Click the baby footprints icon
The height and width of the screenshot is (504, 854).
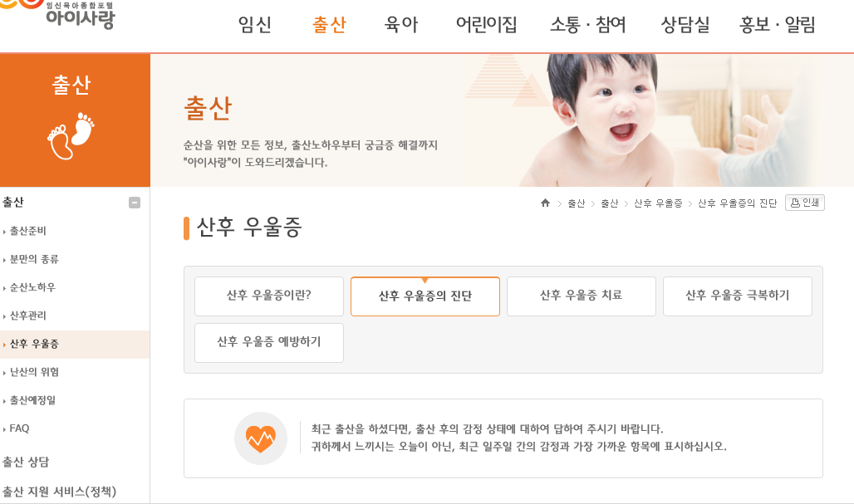coord(71,136)
